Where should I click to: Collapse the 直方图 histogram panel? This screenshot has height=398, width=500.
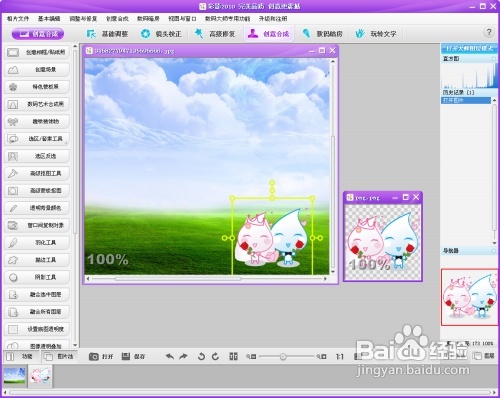494,59
